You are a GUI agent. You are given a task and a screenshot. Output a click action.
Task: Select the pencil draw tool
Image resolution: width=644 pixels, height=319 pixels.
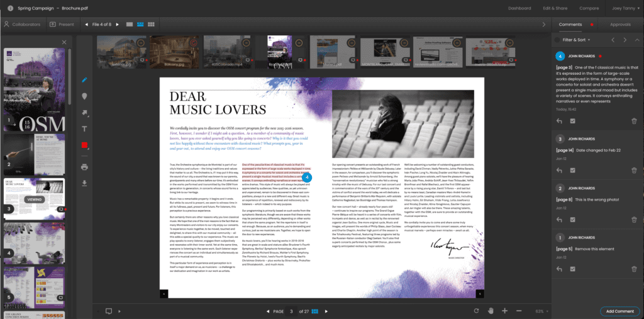click(84, 80)
